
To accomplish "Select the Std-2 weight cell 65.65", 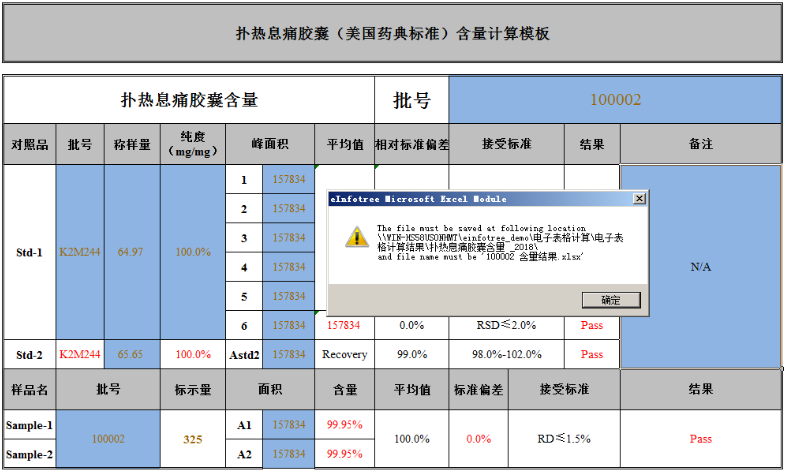I will 130,354.
